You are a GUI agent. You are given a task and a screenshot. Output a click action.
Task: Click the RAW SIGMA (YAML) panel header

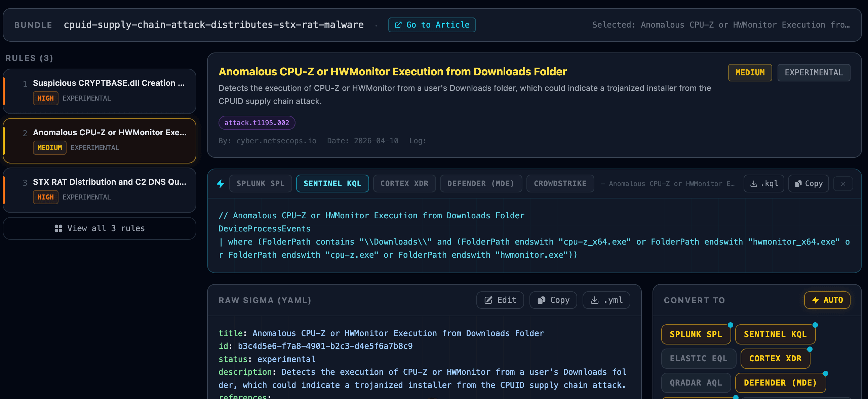coord(265,300)
